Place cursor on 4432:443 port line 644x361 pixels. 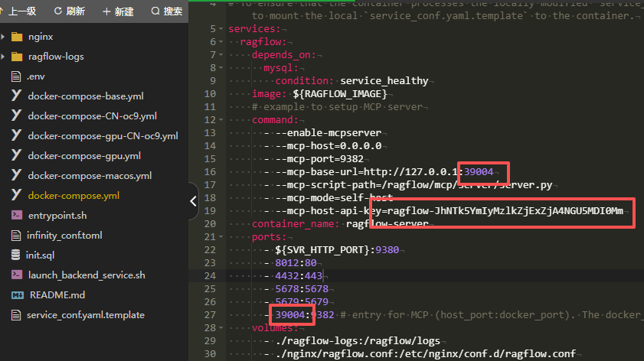click(299, 276)
